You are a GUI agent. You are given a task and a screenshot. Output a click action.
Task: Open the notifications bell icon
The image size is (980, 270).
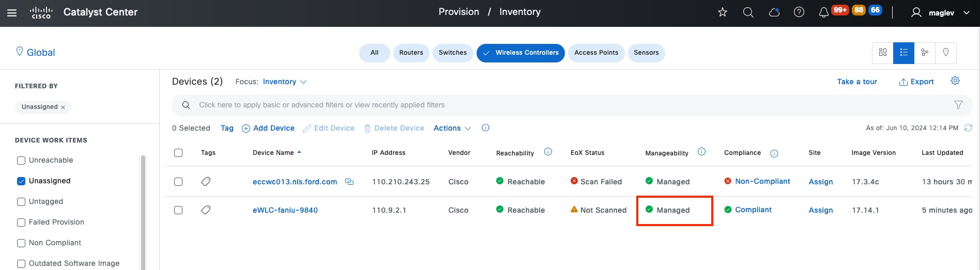[824, 12]
